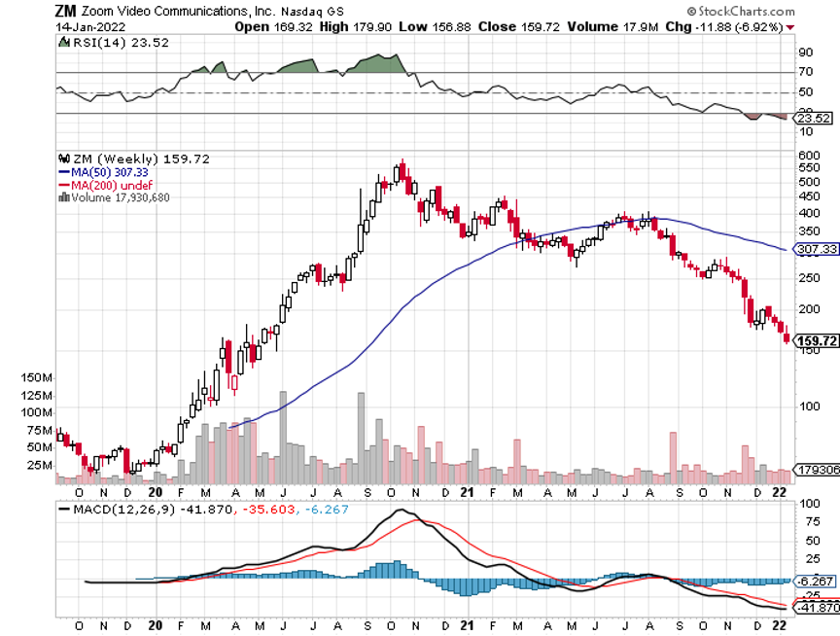Click the 150M volume axis label
The height and width of the screenshot is (636, 840).
(x=36, y=377)
